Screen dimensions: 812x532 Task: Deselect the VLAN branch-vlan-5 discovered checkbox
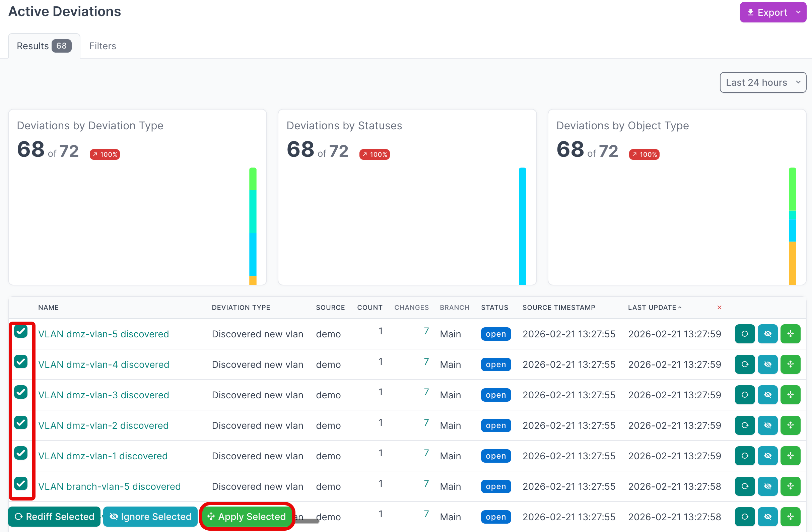pos(21,483)
